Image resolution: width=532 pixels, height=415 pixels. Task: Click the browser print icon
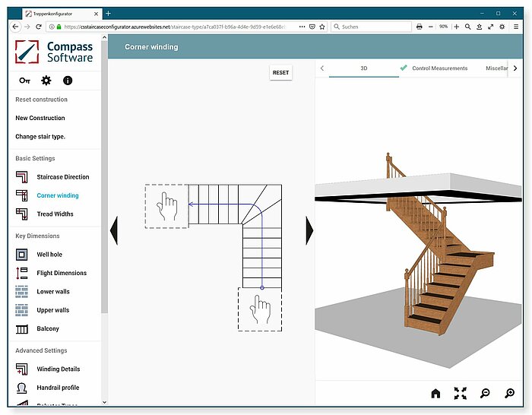(420, 27)
